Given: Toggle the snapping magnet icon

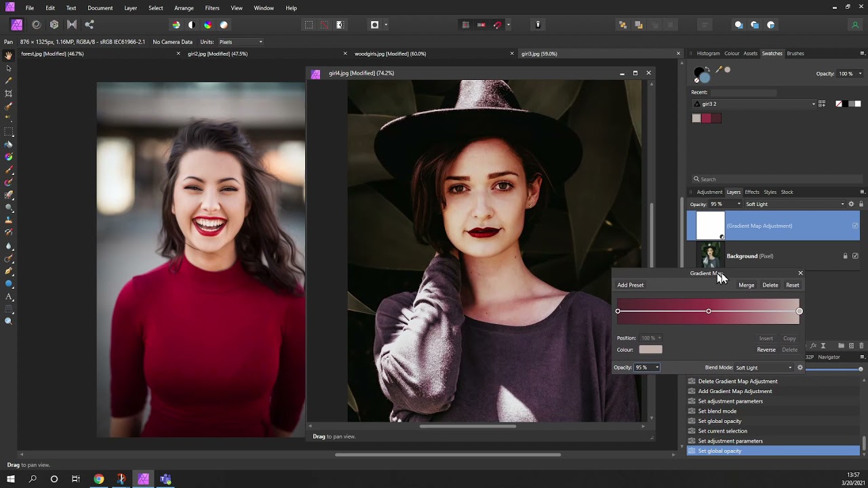Looking at the screenshot, I should tap(497, 25).
